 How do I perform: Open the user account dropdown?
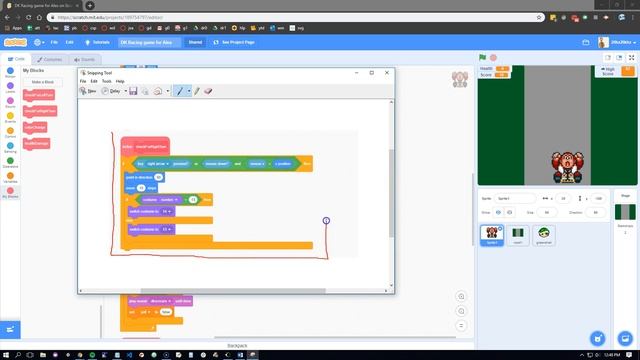(x=618, y=42)
